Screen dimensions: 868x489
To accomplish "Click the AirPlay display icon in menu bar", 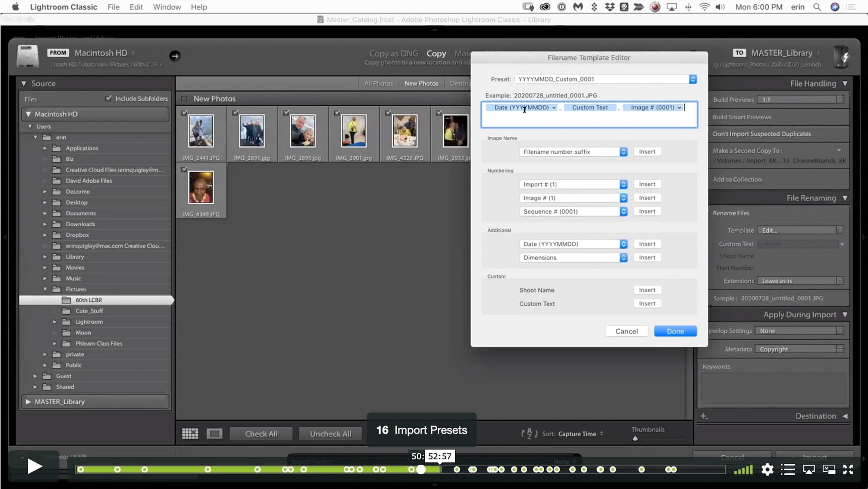I will (x=671, y=7).
